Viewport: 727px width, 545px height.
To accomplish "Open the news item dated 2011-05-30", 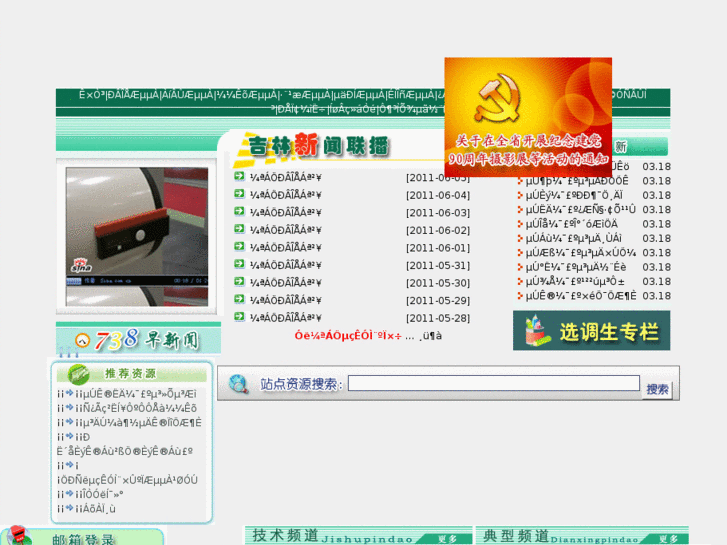I will pos(286,283).
